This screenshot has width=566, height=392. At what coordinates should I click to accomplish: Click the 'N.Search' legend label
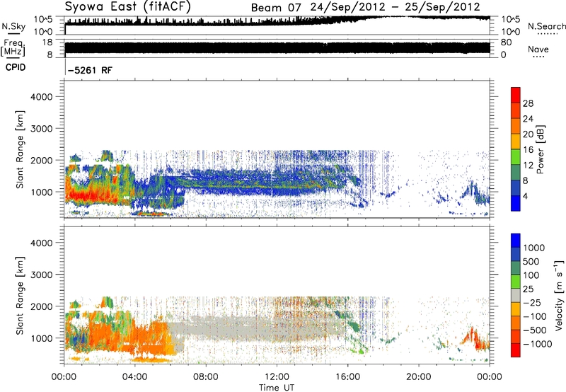pos(547,26)
